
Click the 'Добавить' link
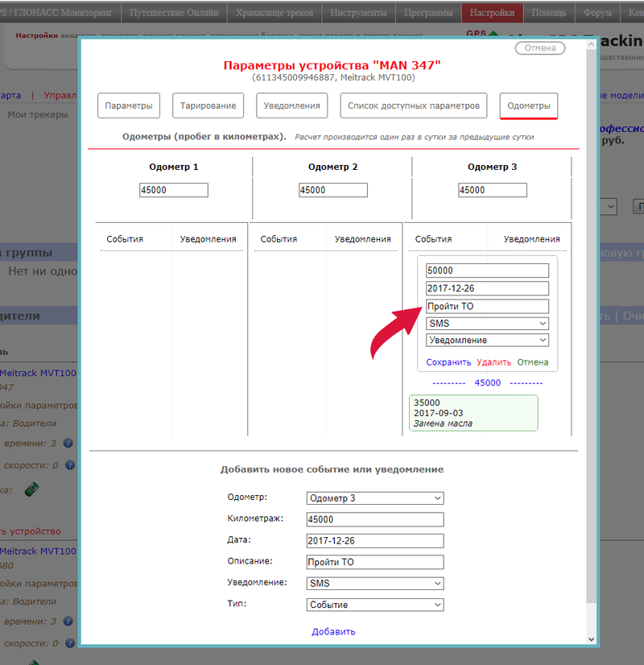click(x=333, y=631)
